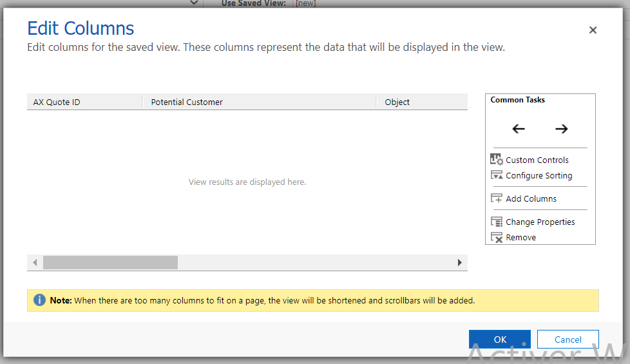This screenshot has width=630, height=364.
Task: Close the Edit Columns dialog with X
Action: (x=593, y=30)
